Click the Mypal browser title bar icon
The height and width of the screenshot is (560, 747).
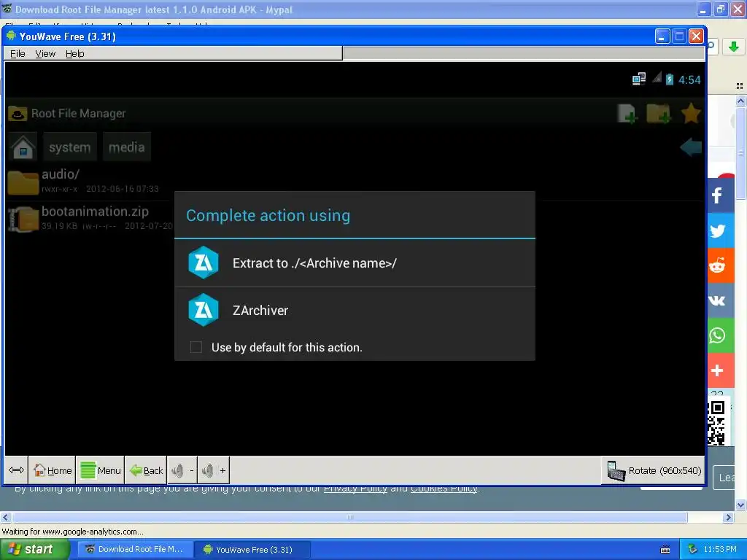[x=7, y=9]
